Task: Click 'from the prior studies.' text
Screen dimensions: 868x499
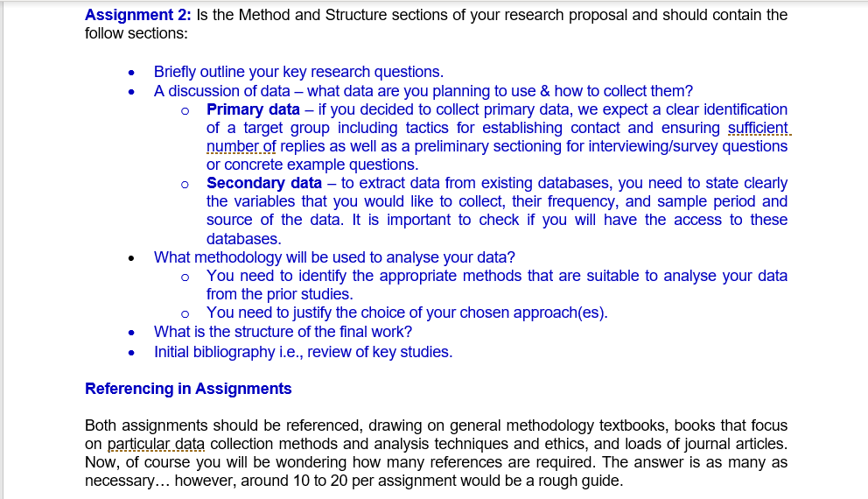Action: (279, 294)
